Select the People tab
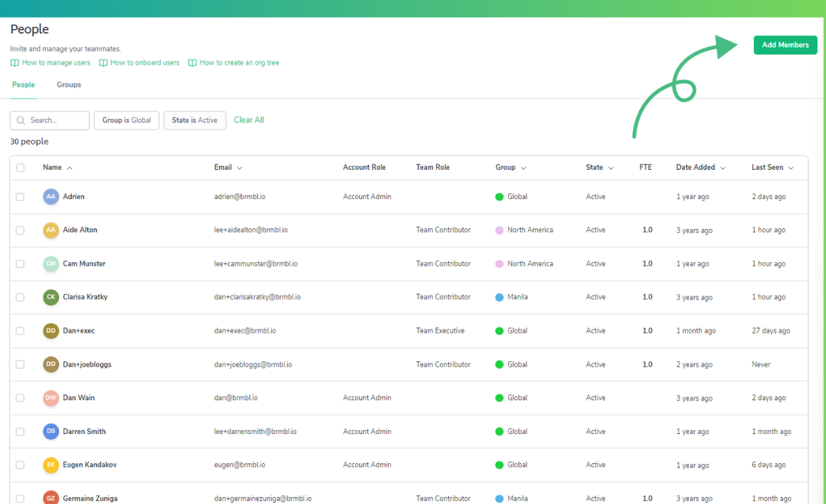Image resolution: width=826 pixels, height=504 pixels. 23,85
